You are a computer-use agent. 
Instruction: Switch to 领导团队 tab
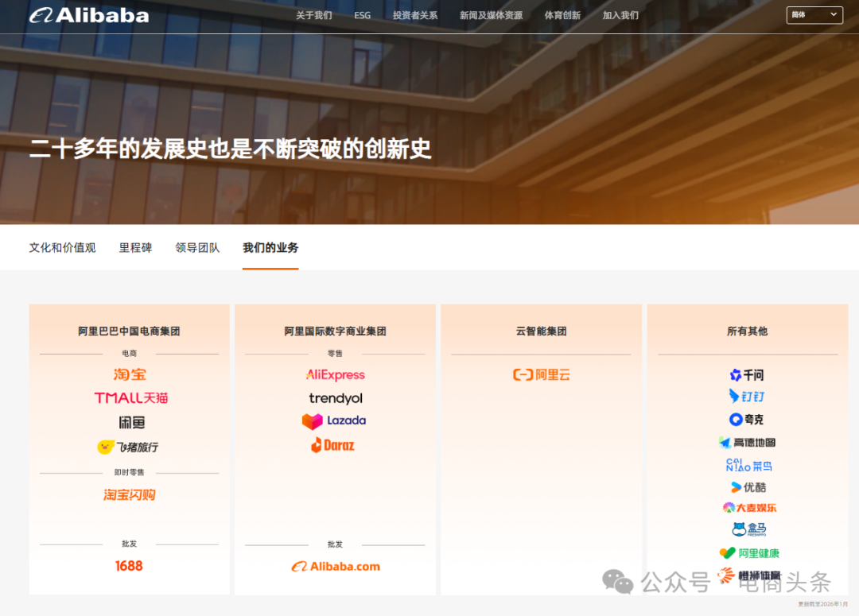[197, 247]
